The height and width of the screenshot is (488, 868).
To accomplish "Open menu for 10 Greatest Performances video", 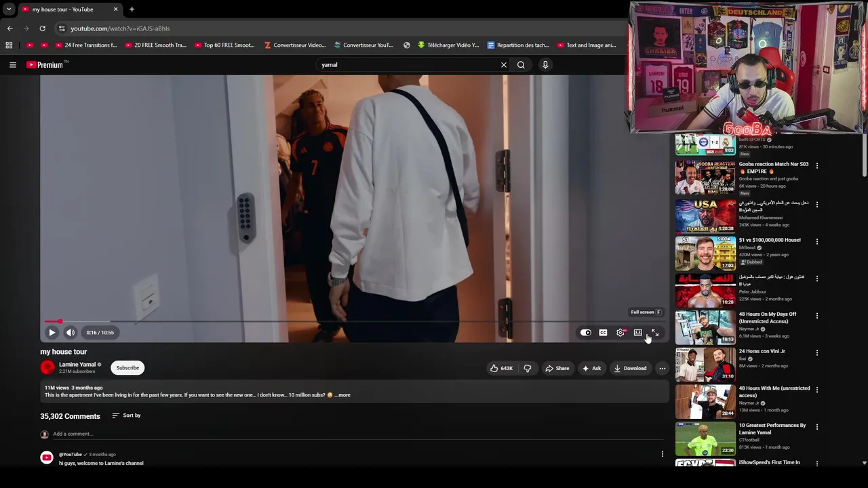I will (816, 427).
